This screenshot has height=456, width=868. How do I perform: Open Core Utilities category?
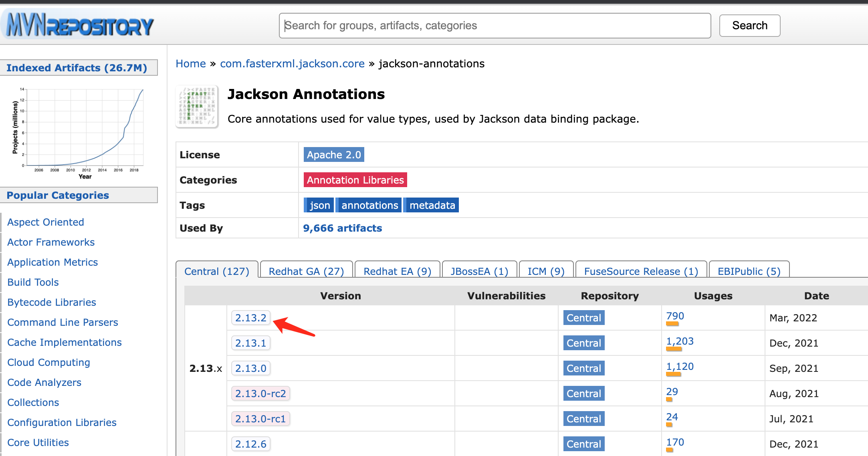click(x=38, y=442)
